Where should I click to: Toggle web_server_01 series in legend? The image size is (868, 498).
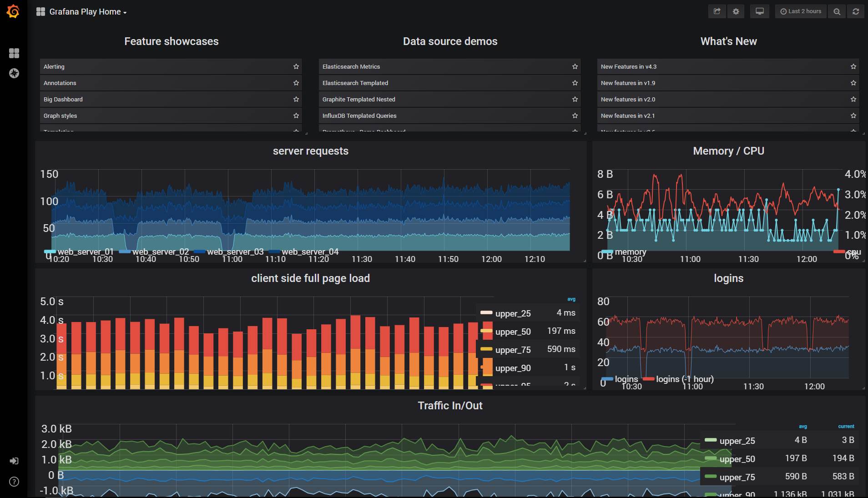click(86, 252)
